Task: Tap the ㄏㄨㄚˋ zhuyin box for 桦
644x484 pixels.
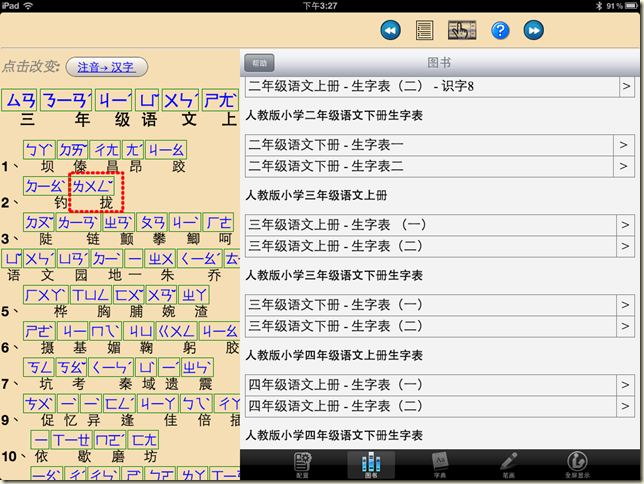Action: (x=45, y=295)
